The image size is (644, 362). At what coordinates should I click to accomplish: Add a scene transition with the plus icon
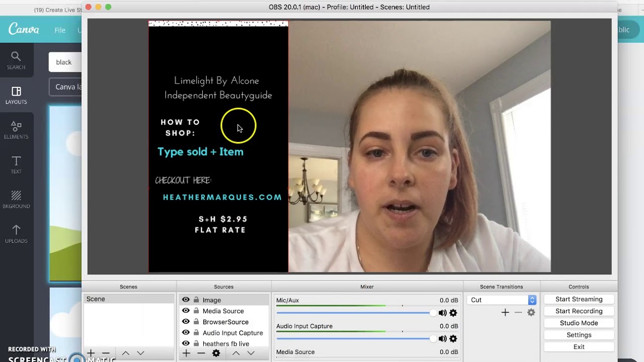point(505,313)
